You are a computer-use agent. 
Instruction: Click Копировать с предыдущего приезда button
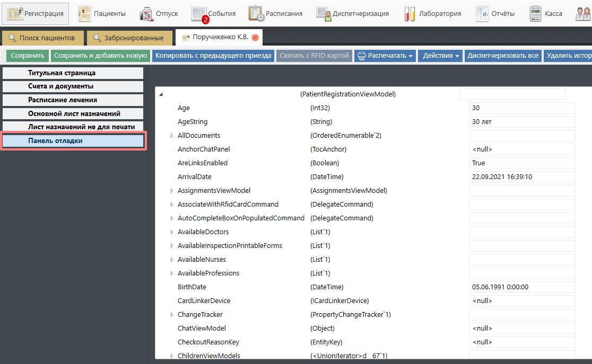coord(213,56)
